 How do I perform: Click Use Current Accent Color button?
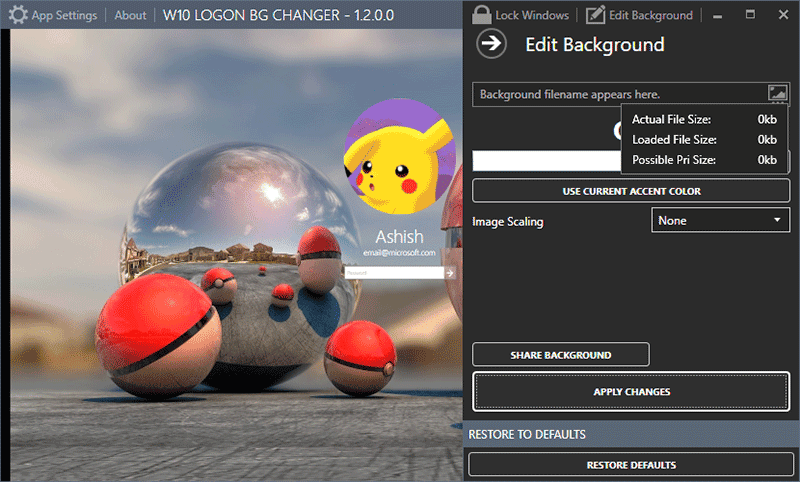[x=631, y=191]
